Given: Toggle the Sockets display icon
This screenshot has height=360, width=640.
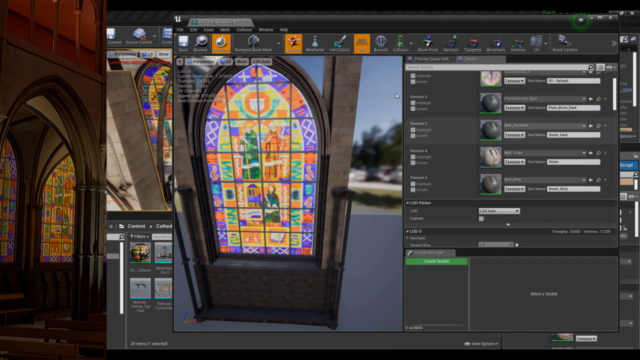Looking at the screenshot, I should click(x=293, y=43).
